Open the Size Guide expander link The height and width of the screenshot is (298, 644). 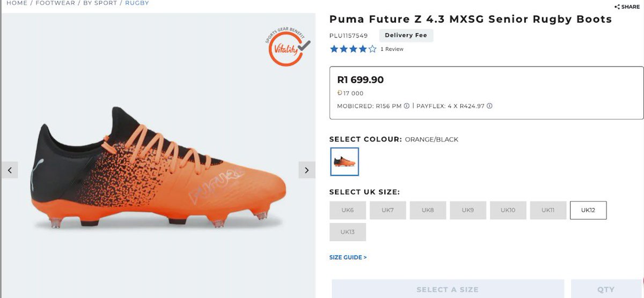coord(348,257)
